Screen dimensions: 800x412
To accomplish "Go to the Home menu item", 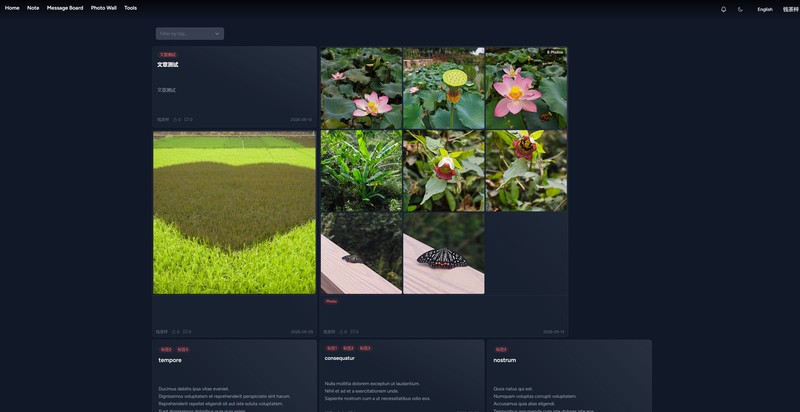I will pyautogui.click(x=12, y=8).
